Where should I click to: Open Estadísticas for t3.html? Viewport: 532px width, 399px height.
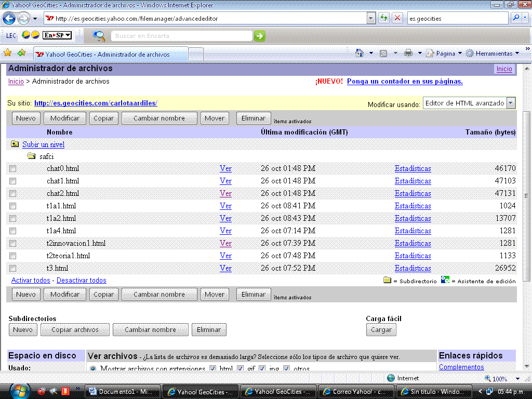click(413, 268)
